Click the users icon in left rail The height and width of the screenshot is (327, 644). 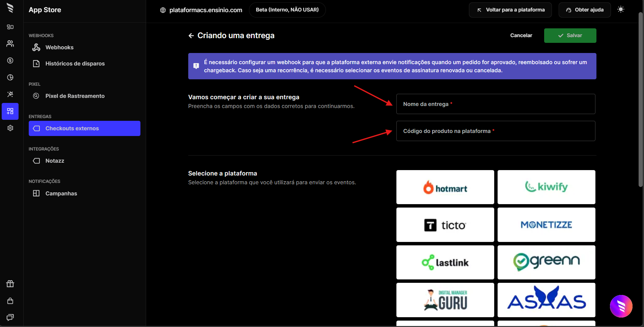[10, 44]
